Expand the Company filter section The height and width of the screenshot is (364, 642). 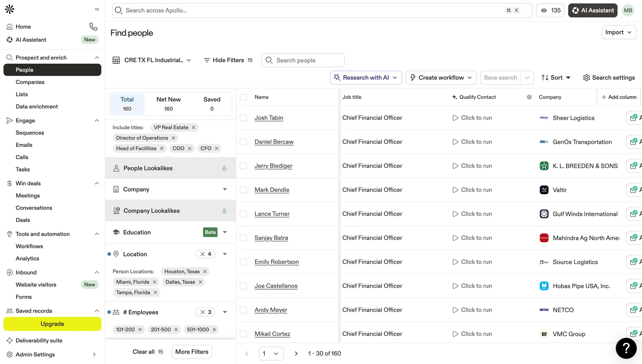(225, 189)
